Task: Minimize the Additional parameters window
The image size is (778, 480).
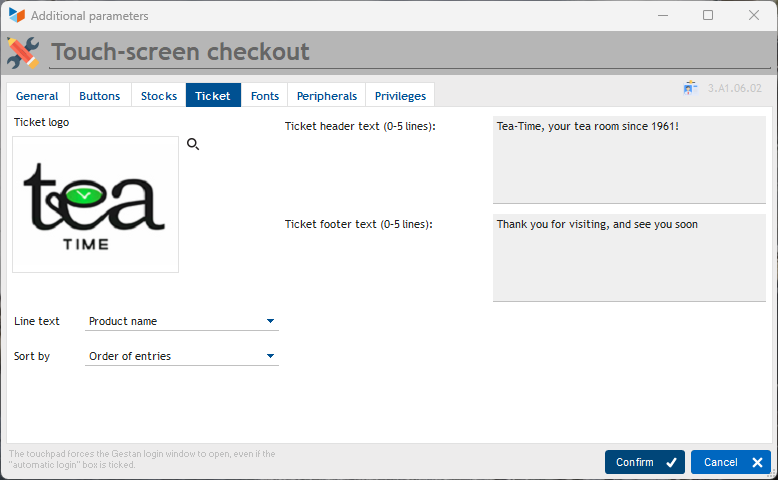Action: point(662,15)
